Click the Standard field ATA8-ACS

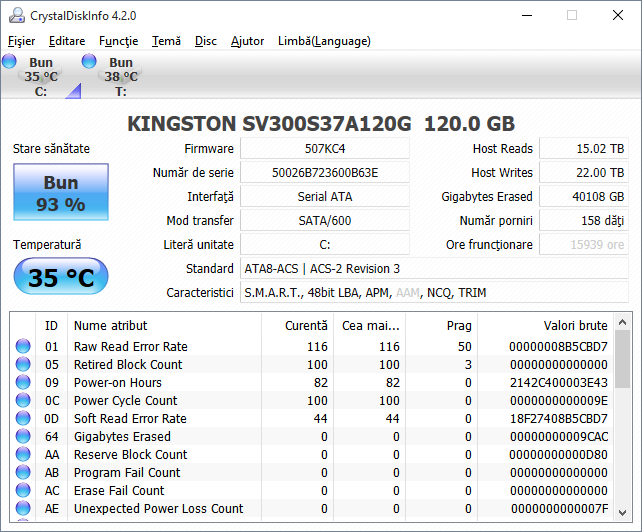434,269
